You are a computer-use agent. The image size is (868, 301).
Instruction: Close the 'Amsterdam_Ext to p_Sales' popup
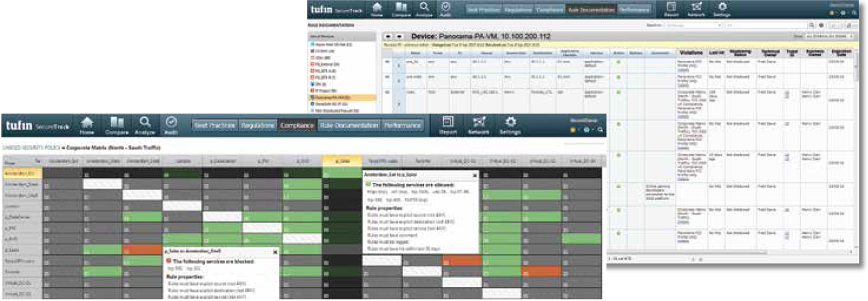475,175
